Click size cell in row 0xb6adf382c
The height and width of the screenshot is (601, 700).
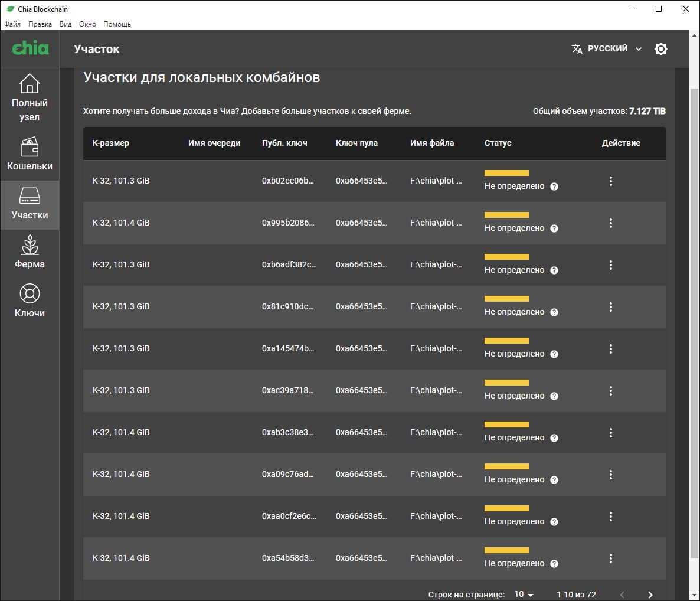click(x=121, y=264)
